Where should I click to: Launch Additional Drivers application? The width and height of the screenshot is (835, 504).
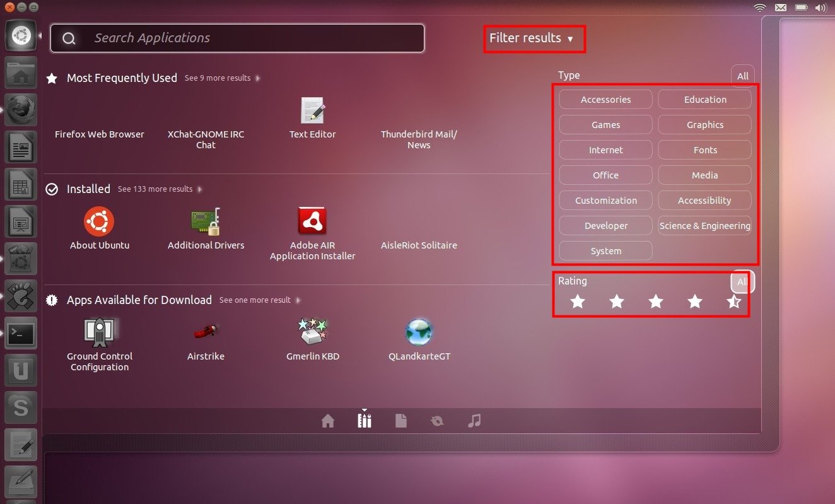click(x=206, y=221)
